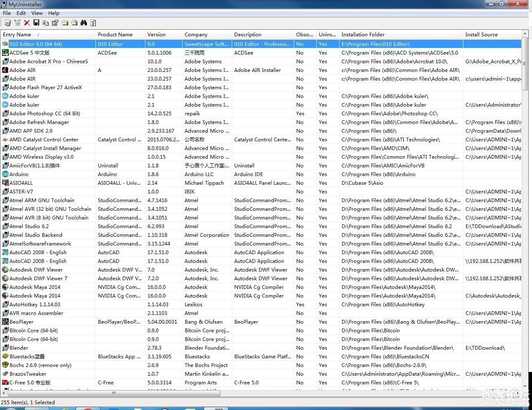Screen dimensions: 532x410
Task: Open the Help menu
Action: point(54,13)
